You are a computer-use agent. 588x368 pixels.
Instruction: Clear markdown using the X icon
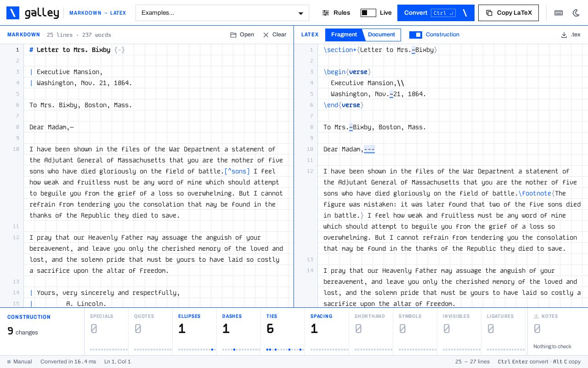[x=266, y=35]
